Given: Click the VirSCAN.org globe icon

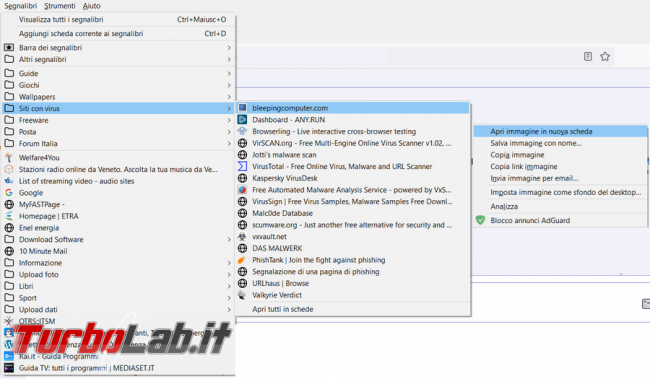Looking at the screenshot, I should [243, 143].
